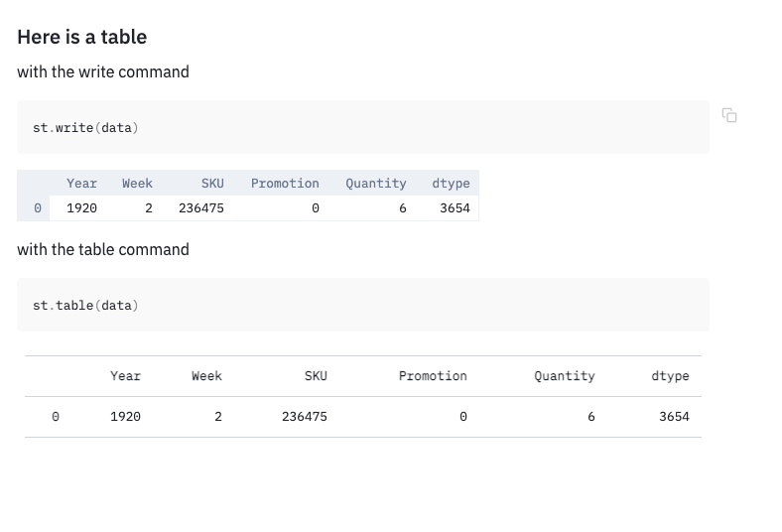This screenshot has width=782, height=532.
Task: Select the 3654 cell in the upper dataframe
Action: coord(455,208)
